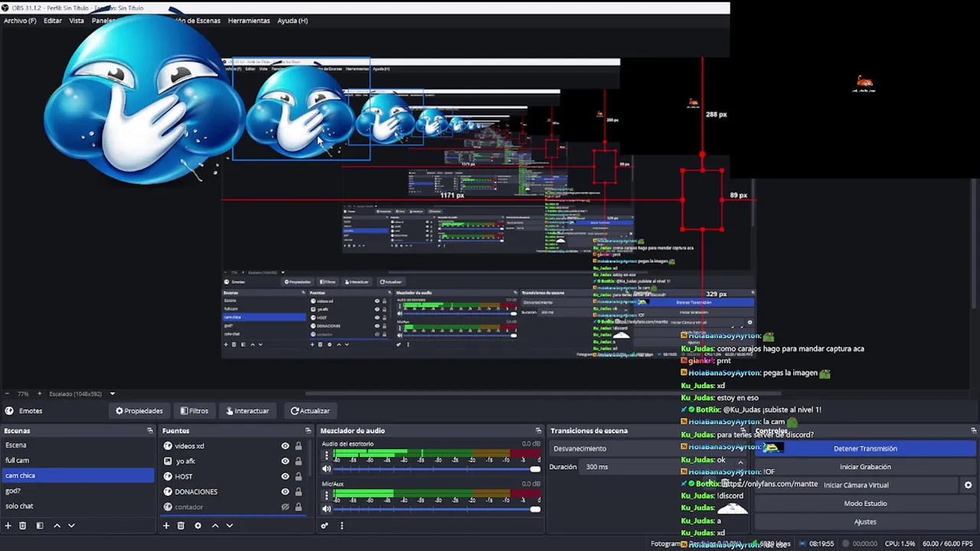
Task: Click the Iniciar Cámara Virtual button
Action: [x=856, y=485]
